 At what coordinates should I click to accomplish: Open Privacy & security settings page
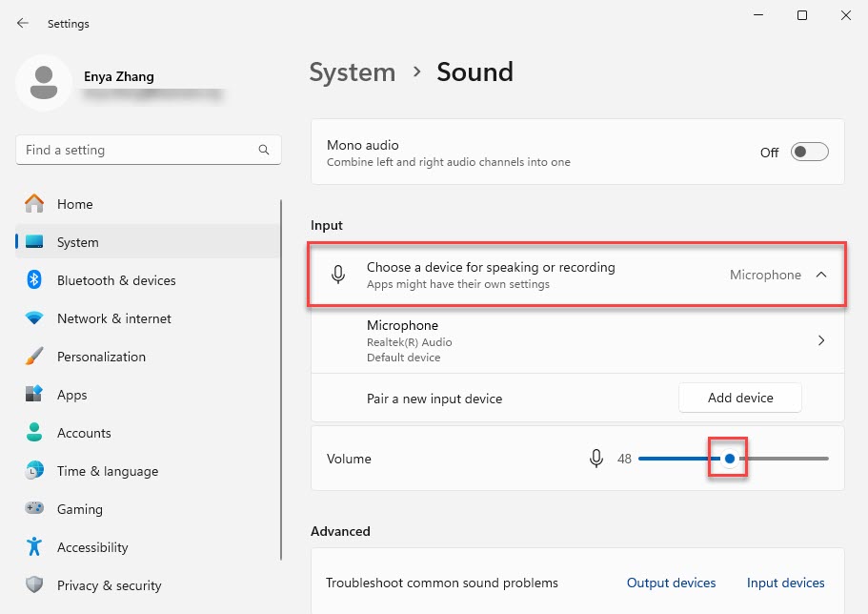[109, 585]
